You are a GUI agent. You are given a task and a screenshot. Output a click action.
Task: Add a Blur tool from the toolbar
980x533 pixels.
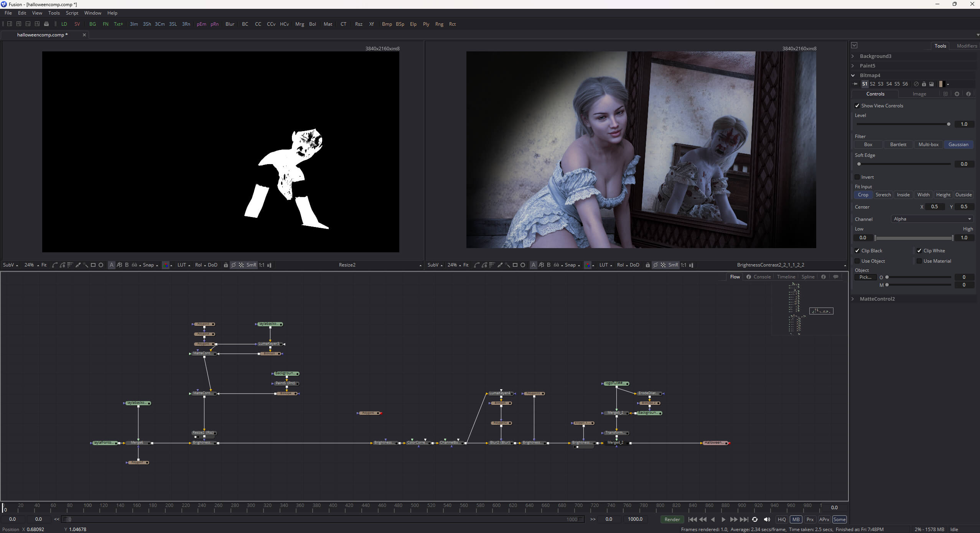230,24
